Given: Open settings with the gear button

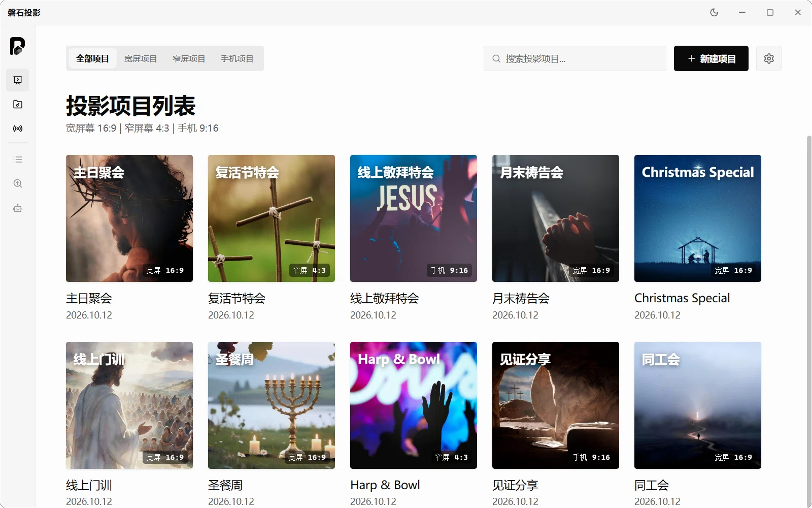Looking at the screenshot, I should (x=769, y=58).
